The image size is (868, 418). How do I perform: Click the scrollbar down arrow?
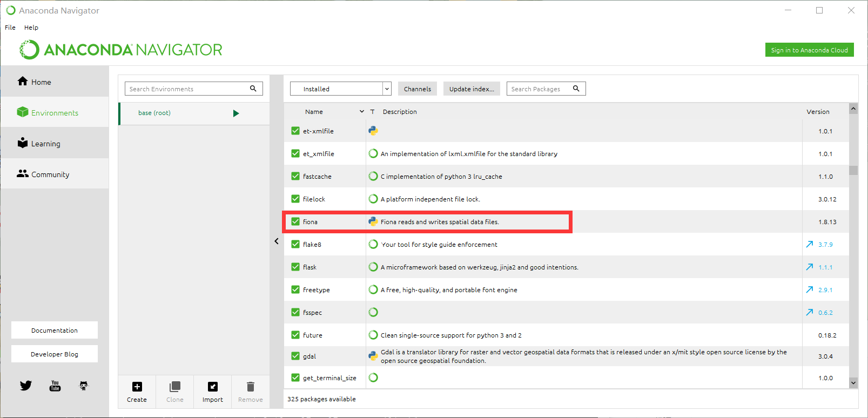pos(853,382)
